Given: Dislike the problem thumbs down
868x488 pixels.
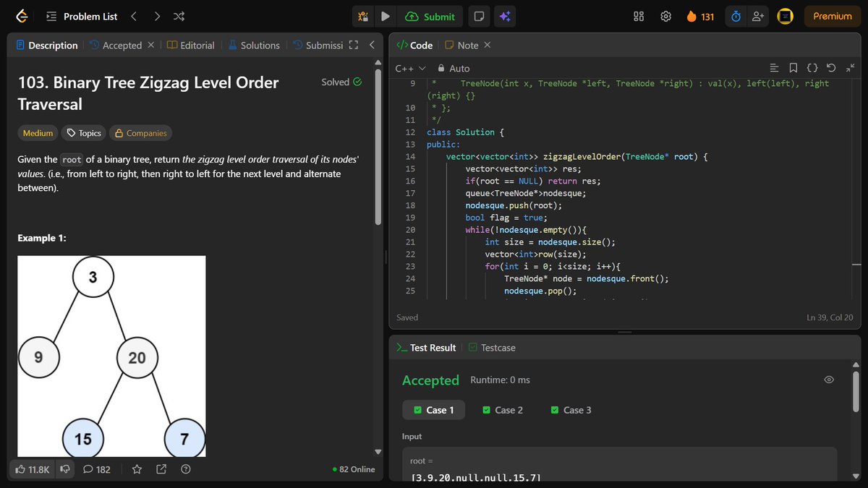Looking at the screenshot, I should pyautogui.click(x=65, y=469).
